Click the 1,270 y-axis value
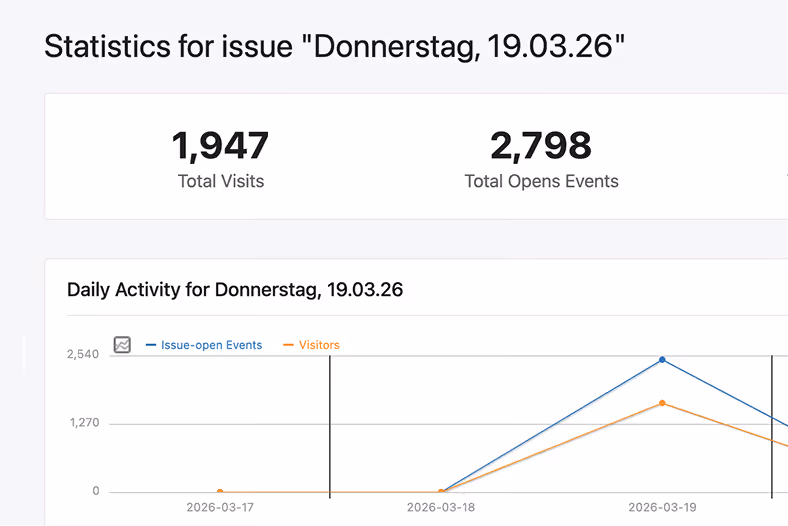This screenshot has height=526, width=788. point(84,423)
